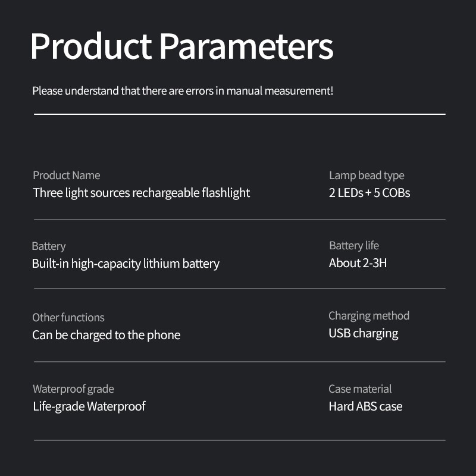Click the "Charging method" label
The width and height of the screenshot is (476, 476).
369,315
